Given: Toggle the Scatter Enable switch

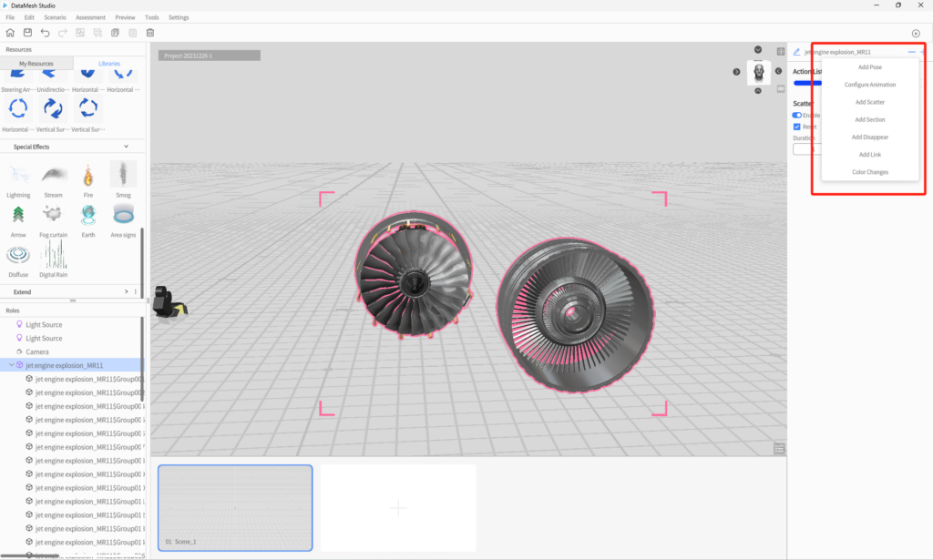Looking at the screenshot, I should [796, 116].
